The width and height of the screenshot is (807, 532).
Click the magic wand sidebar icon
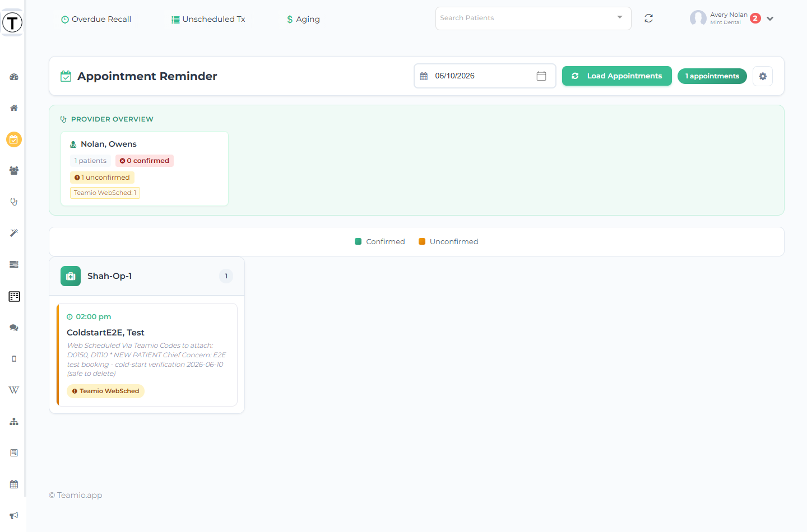(14, 233)
